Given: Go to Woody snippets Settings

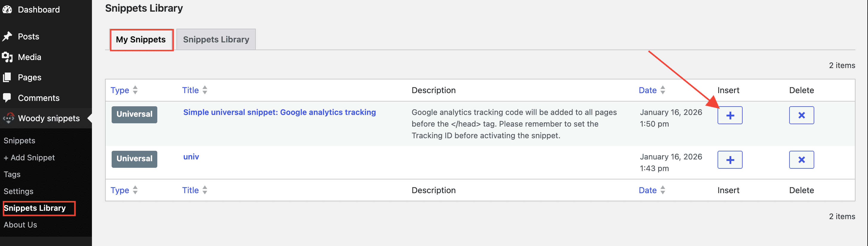Looking at the screenshot, I should pos(19,191).
